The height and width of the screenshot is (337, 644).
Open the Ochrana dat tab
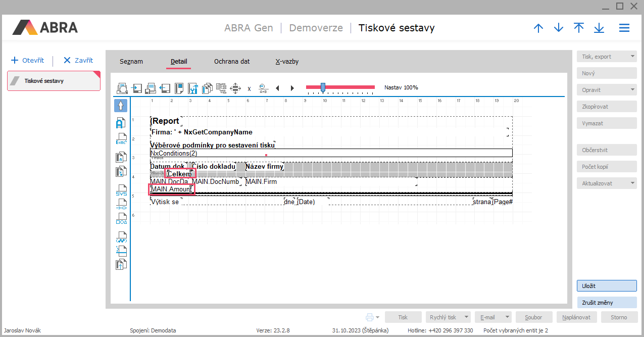click(x=232, y=62)
